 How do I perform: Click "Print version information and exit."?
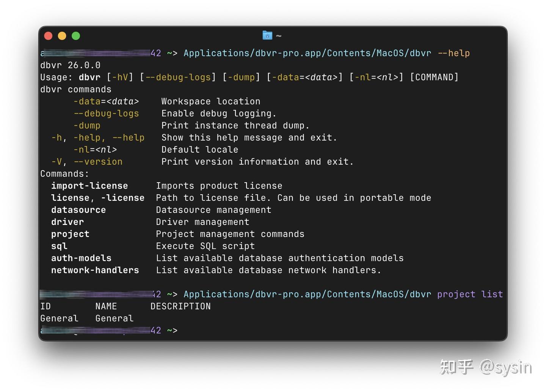click(x=257, y=162)
